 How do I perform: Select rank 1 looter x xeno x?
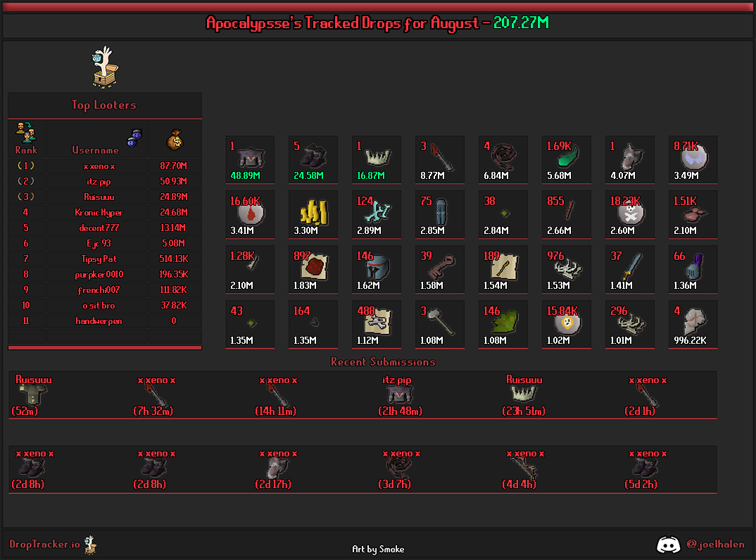coord(105,166)
